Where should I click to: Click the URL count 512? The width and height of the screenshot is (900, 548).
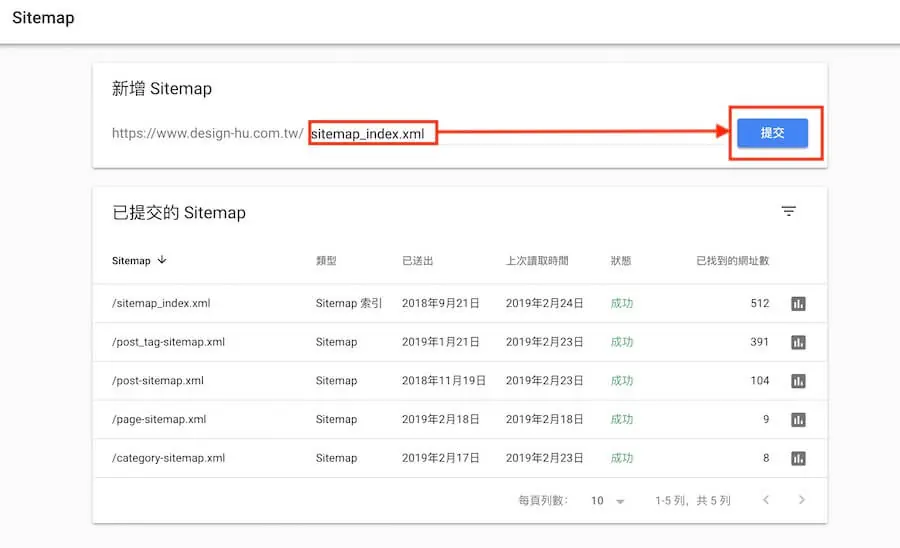pos(759,303)
